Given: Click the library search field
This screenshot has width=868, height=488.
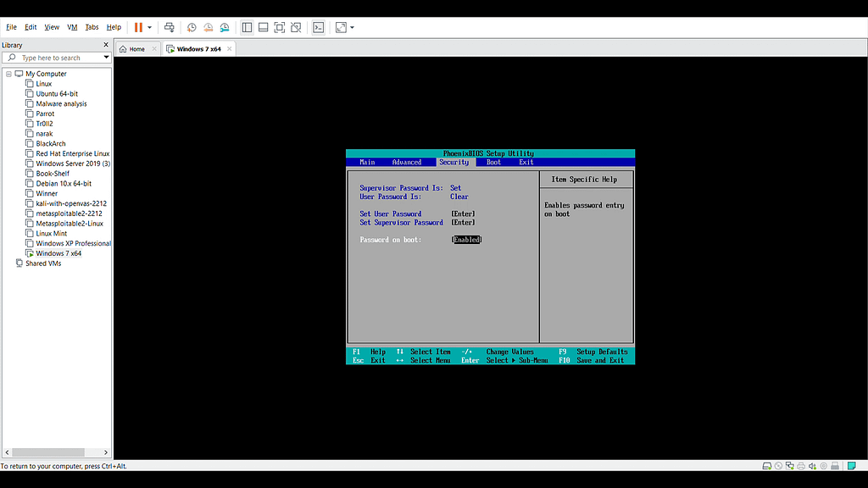Looking at the screenshot, I should pos(55,58).
